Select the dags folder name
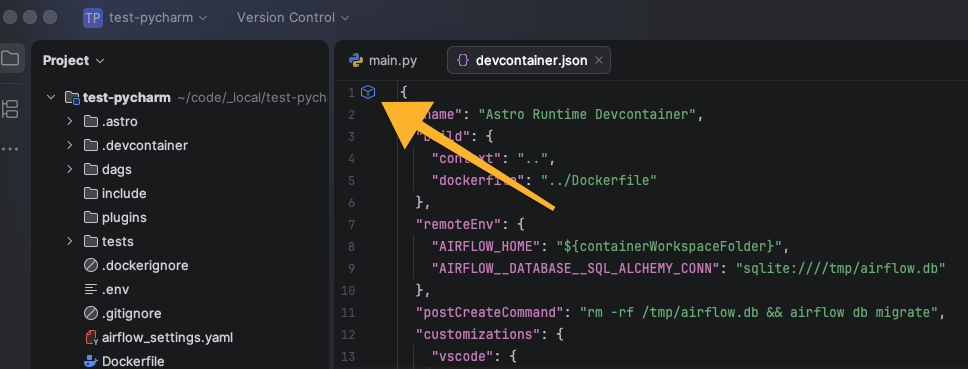Viewport: 968px width, 369px height. (117, 169)
